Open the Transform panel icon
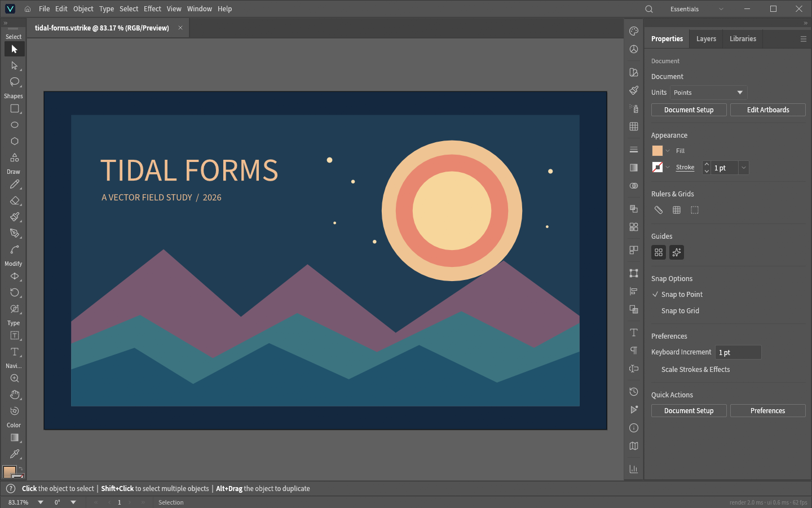The image size is (812, 508). coord(634,273)
